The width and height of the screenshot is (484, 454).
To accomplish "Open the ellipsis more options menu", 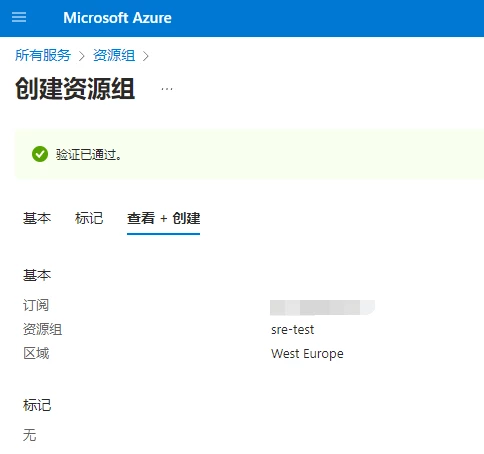I will point(167,89).
